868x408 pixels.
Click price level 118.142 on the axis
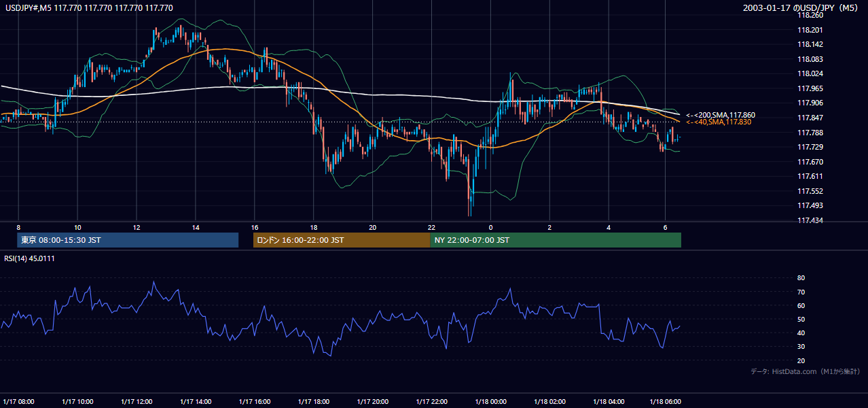(810, 45)
